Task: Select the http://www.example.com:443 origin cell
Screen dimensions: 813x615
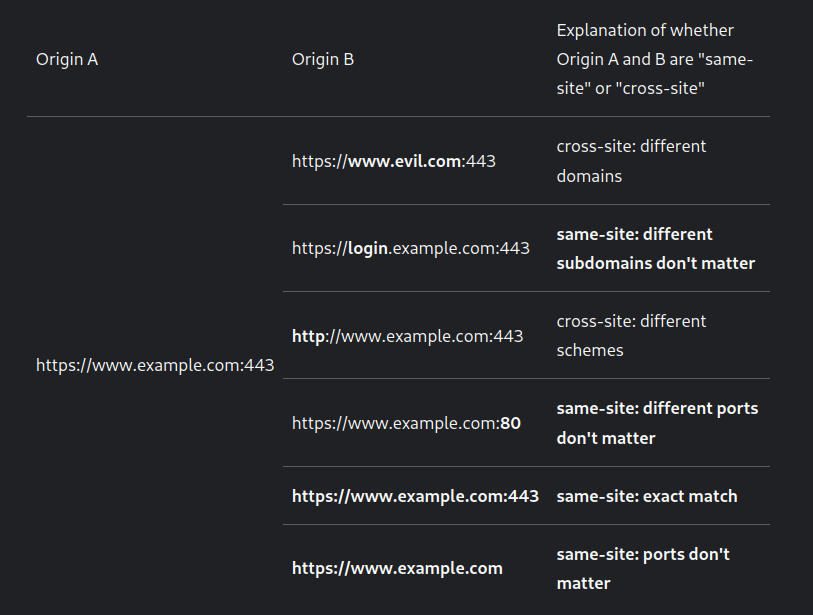Action: 407,336
